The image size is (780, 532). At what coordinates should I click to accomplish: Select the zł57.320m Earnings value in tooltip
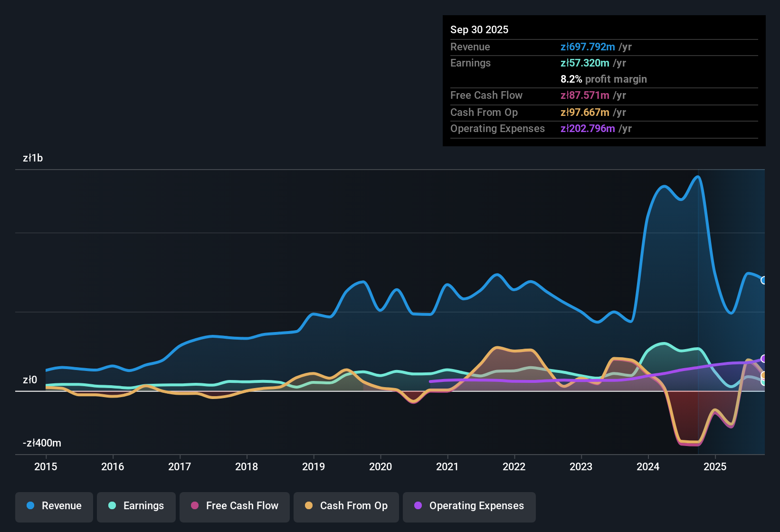point(584,63)
